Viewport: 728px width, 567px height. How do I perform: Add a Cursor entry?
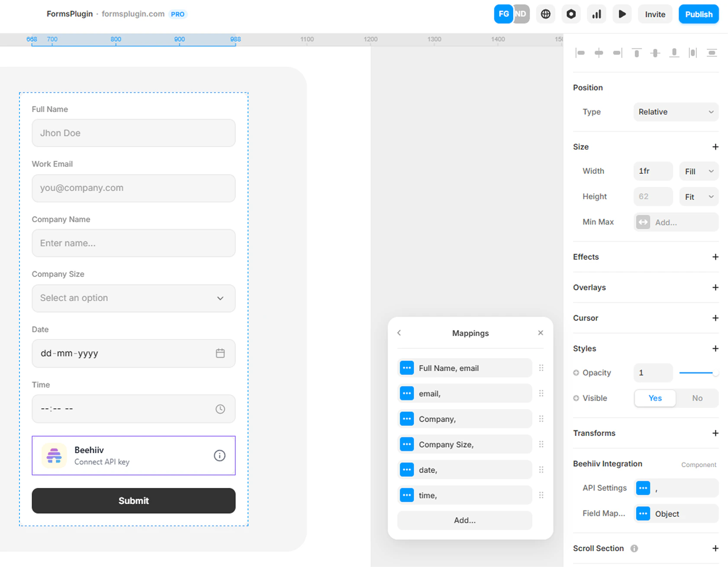tap(715, 318)
